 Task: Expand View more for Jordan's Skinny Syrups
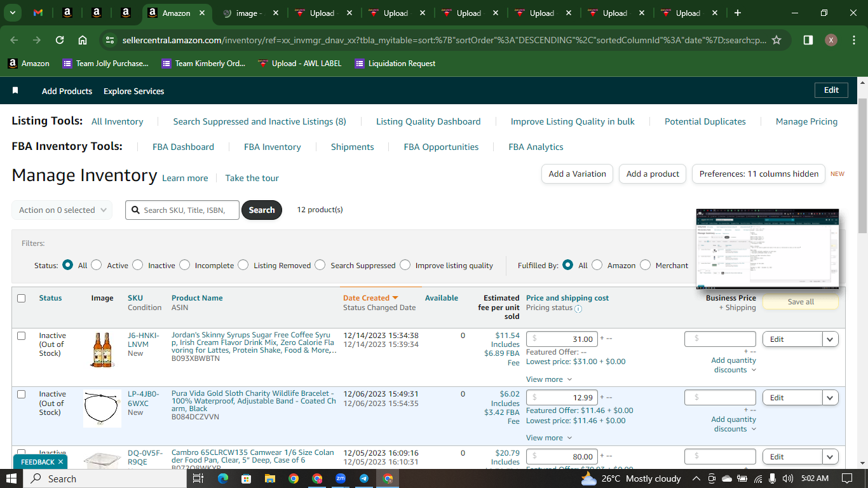click(x=549, y=379)
